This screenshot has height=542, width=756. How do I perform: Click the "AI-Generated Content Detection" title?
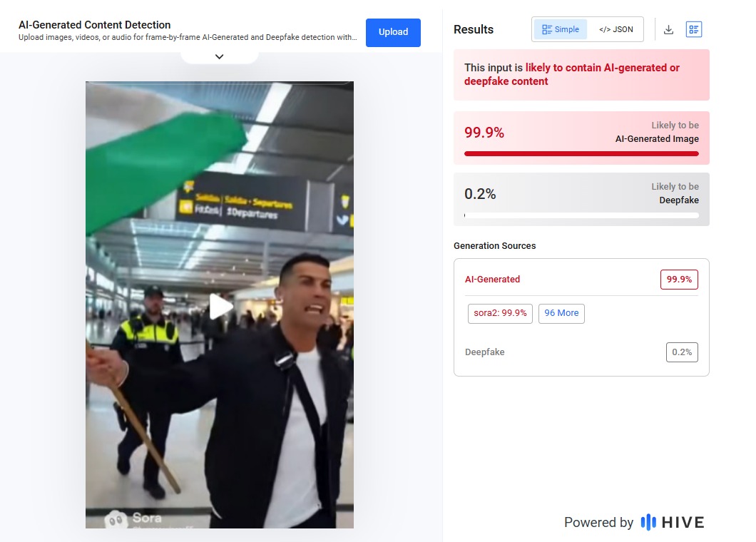95,25
